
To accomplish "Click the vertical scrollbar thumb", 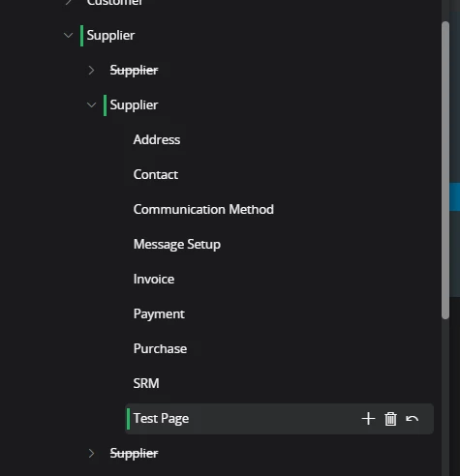I will click(445, 170).
